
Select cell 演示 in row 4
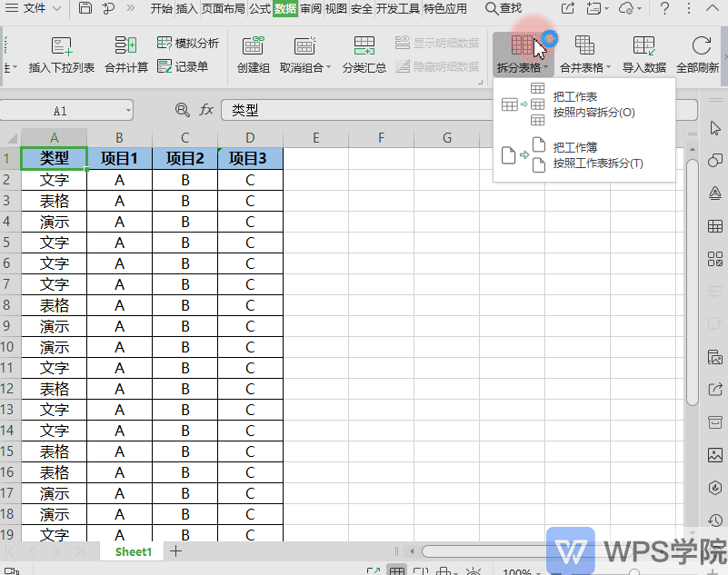tap(55, 222)
